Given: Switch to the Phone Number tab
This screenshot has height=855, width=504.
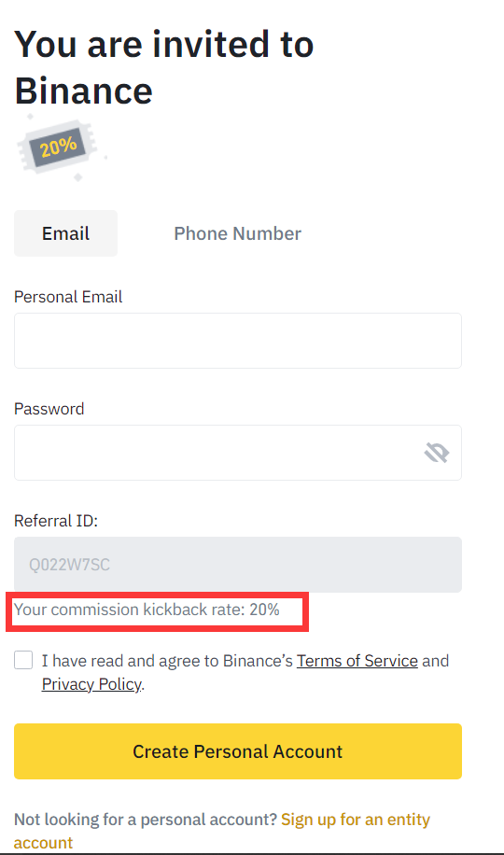Looking at the screenshot, I should point(237,233).
